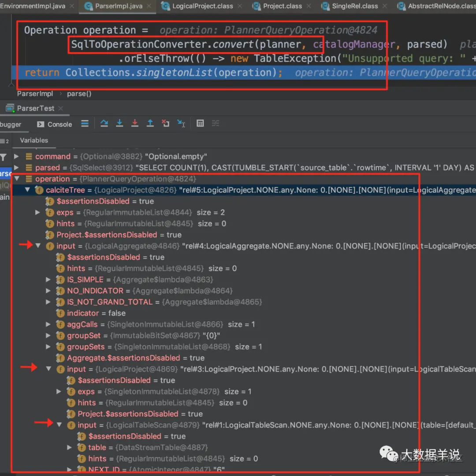
Task: Click the Drop Frame icon
Action: tap(165, 123)
